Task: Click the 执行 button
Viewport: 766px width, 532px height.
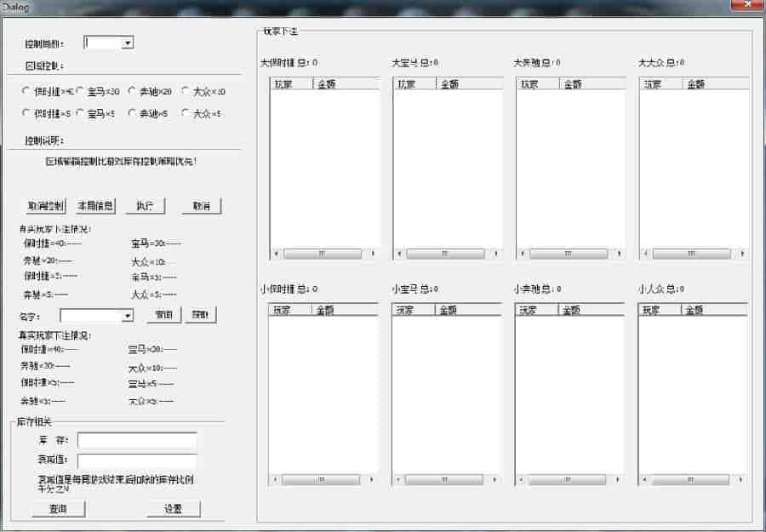Action: (145, 206)
